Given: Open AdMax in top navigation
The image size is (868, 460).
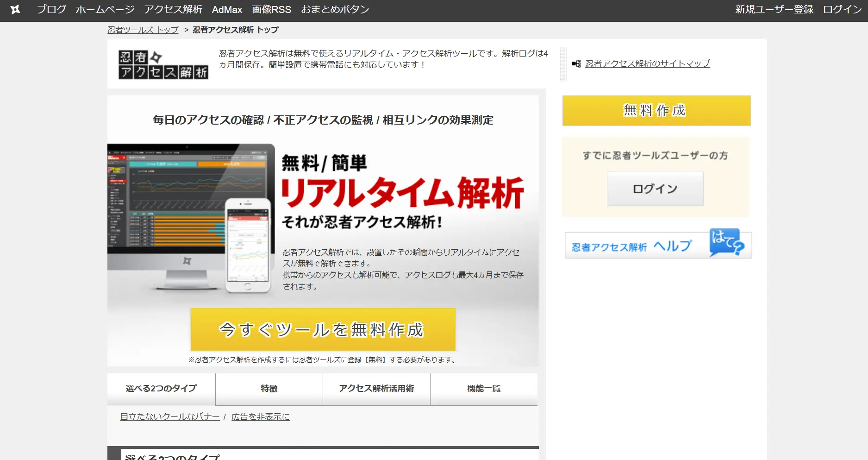Looking at the screenshot, I should [227, 9].
